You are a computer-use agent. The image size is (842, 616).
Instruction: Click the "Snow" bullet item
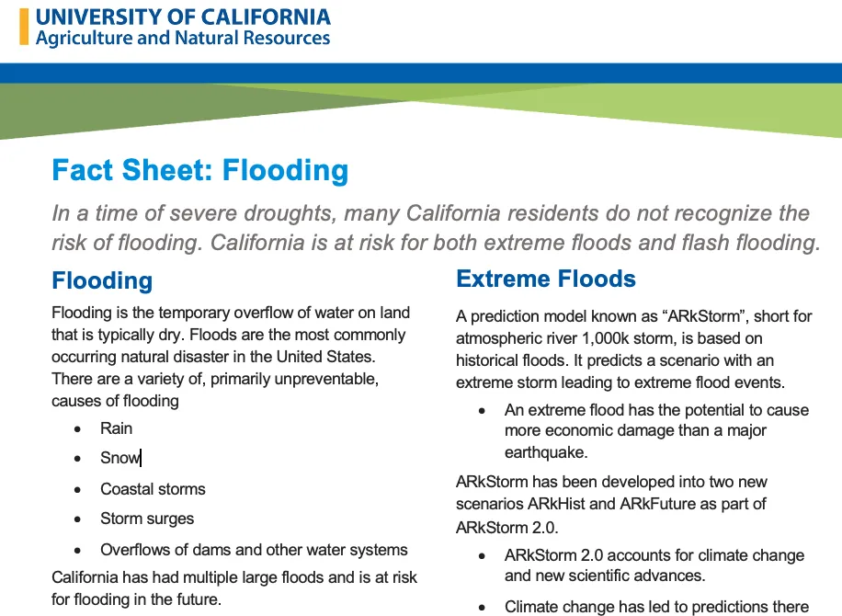[x=119, y=458]
